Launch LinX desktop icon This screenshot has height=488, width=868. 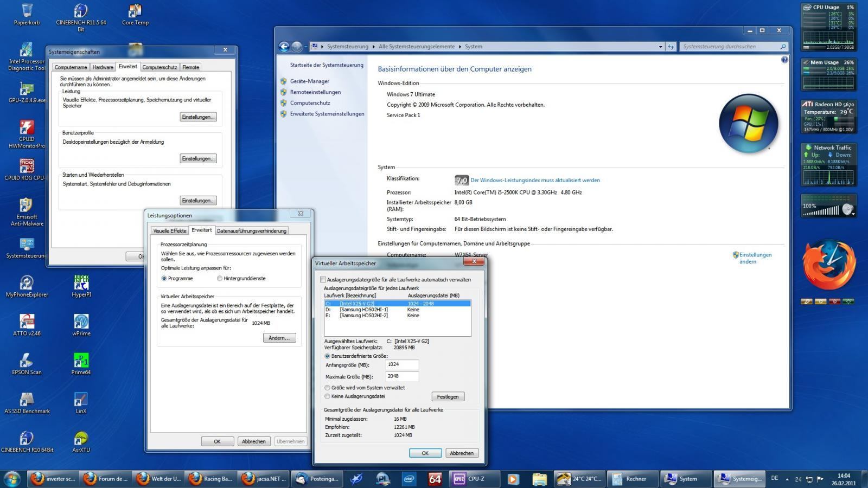coord(81,402)
